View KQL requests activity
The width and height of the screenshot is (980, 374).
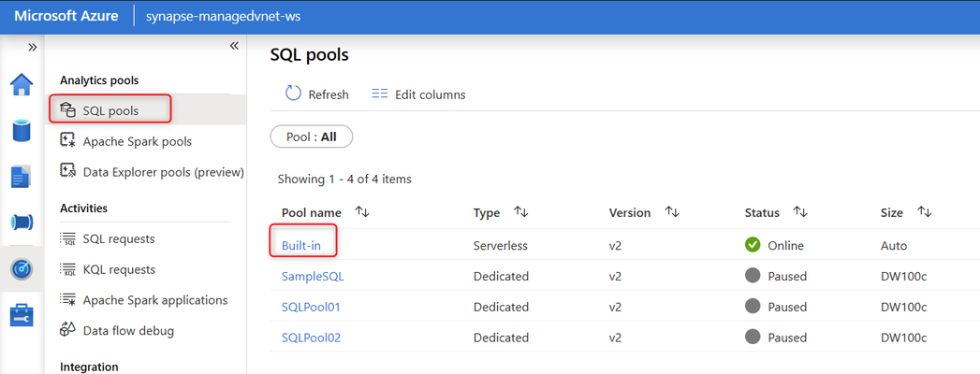(x=119, y=269)
